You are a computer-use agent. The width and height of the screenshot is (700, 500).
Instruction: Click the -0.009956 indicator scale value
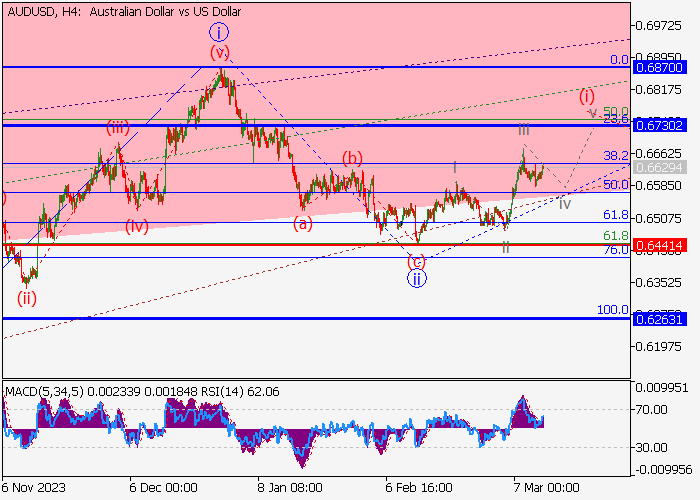[662, 470]
